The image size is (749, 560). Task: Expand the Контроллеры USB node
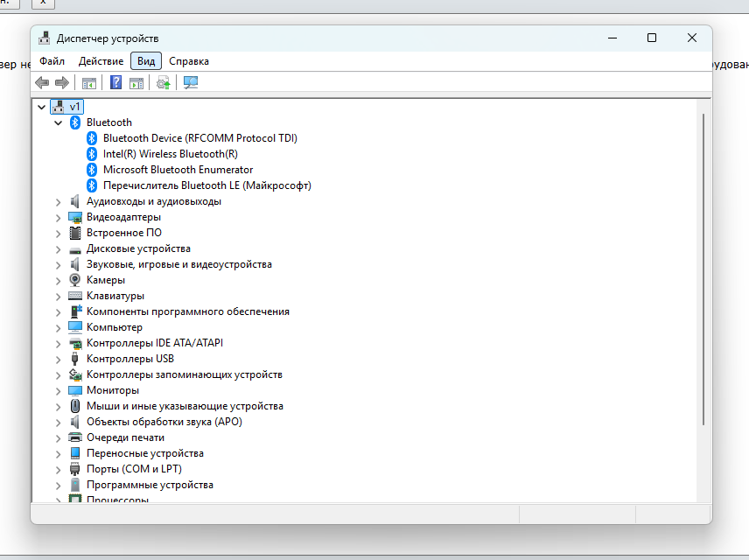click(x=59, y=359)
